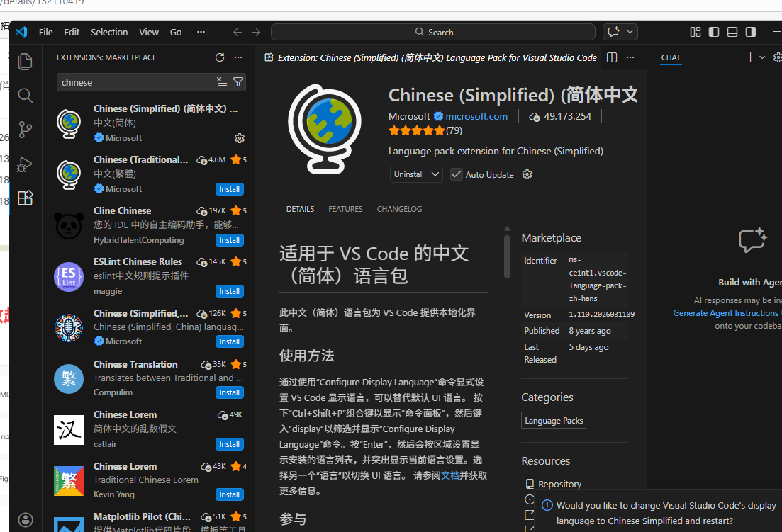Refresh the extensions marketplace list
Image resolution: width=782 pixels, height=532 pixels.
(220, 57)
